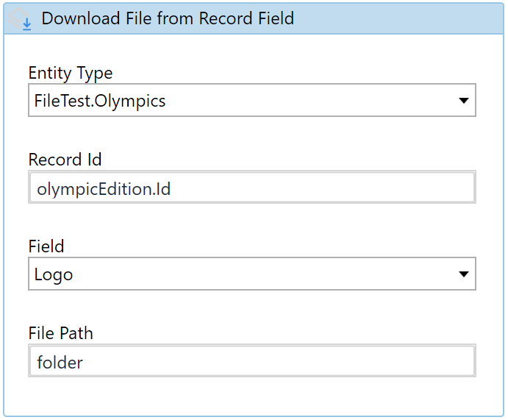The width and height of the screenshot is (508, 420).
Task: Click the Field label
Action: pos(46,246)
